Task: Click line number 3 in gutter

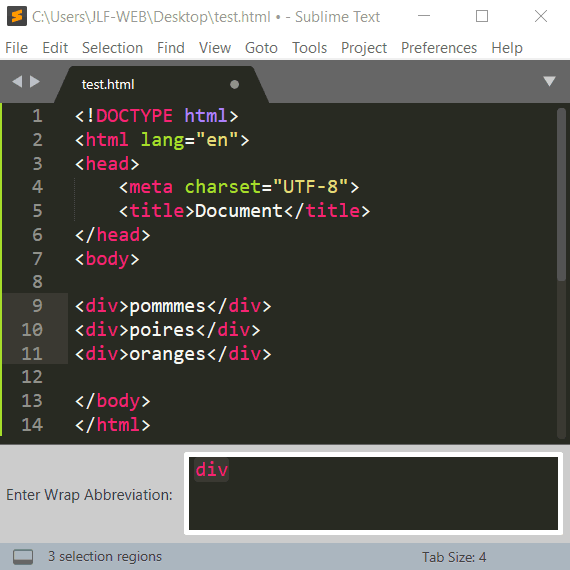Action: point(37,164)
